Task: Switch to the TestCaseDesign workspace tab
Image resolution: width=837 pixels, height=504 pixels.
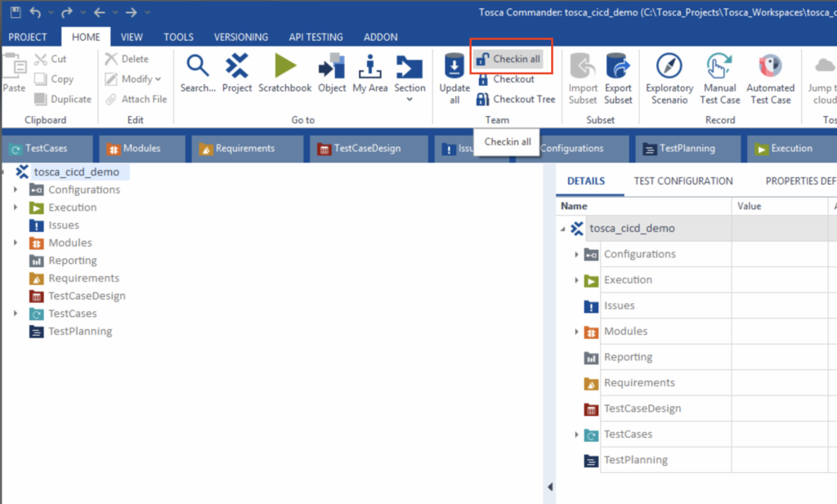Action: pyautogui.click(x=369, y=149)
